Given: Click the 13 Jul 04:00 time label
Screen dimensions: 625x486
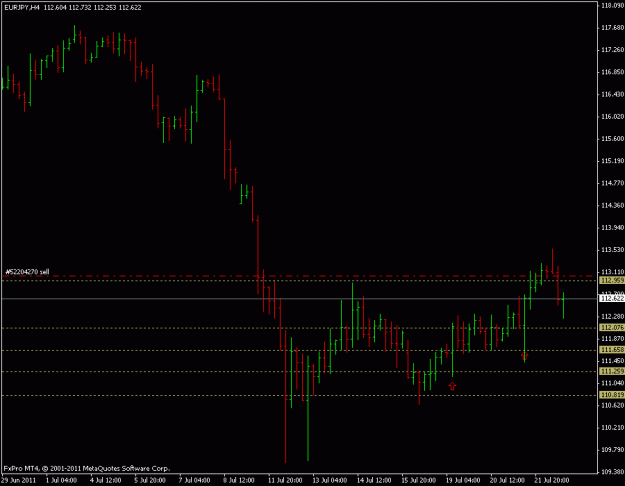Looking at the screenshot, I should 329,480.
